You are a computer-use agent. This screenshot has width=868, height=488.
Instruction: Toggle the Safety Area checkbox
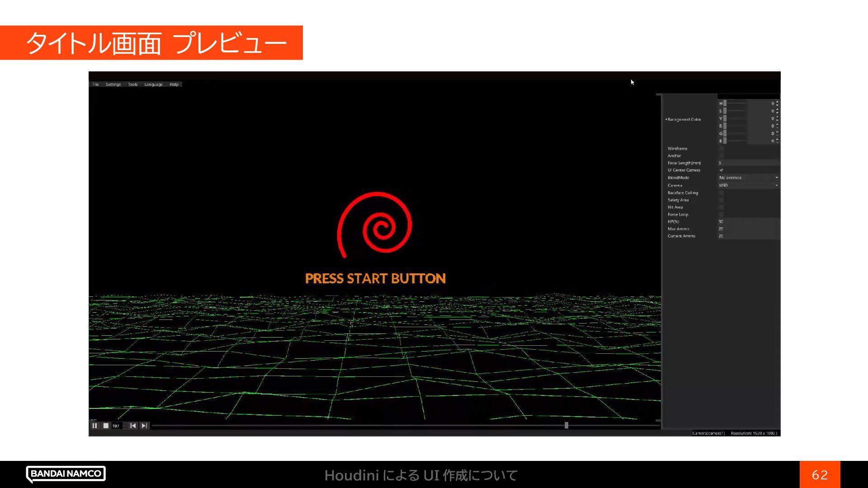(721, 200)
